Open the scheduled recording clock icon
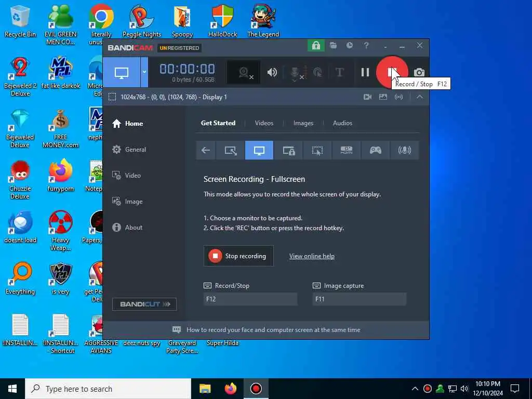The image size is (532, 399). point(350,46)
